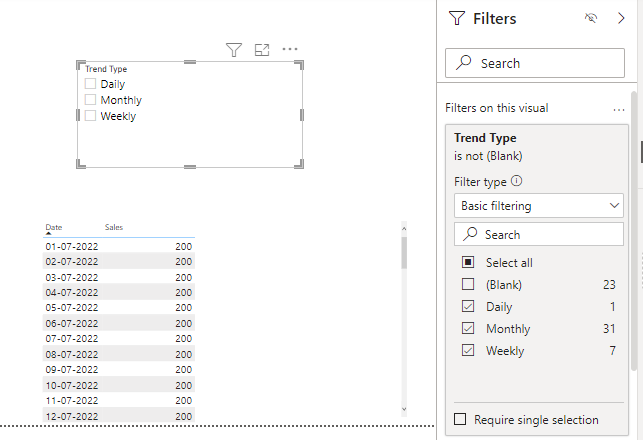
Task: Sort table by the Date column header
Action: pos(54,227)
